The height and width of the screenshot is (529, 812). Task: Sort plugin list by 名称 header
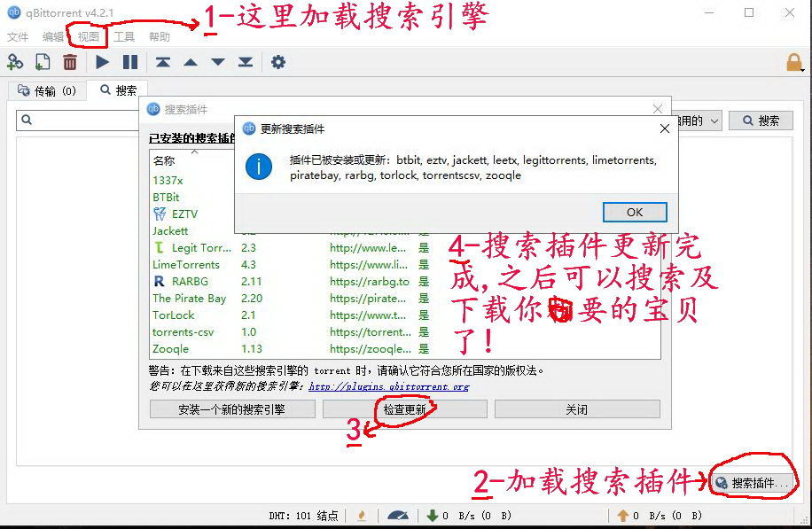[x=164, y=160]
